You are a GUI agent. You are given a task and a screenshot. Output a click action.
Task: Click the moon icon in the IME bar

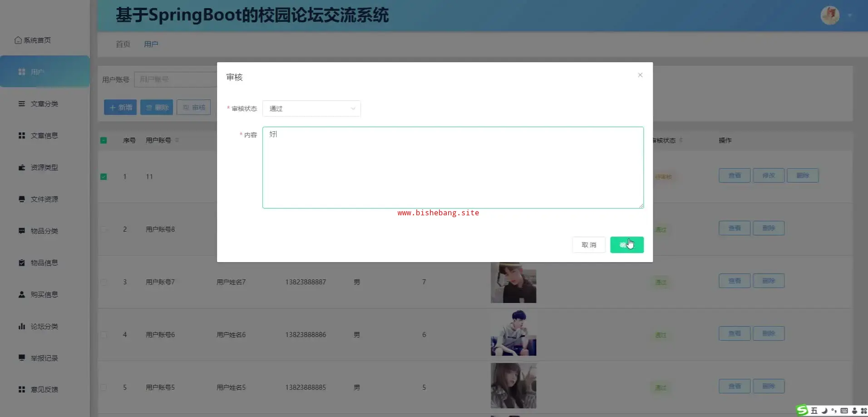824,411
